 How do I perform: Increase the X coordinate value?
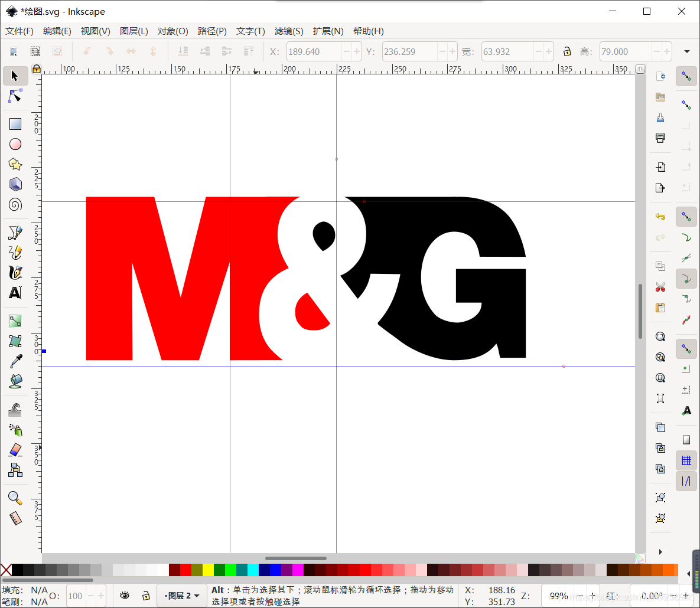(x=357, y=52)
